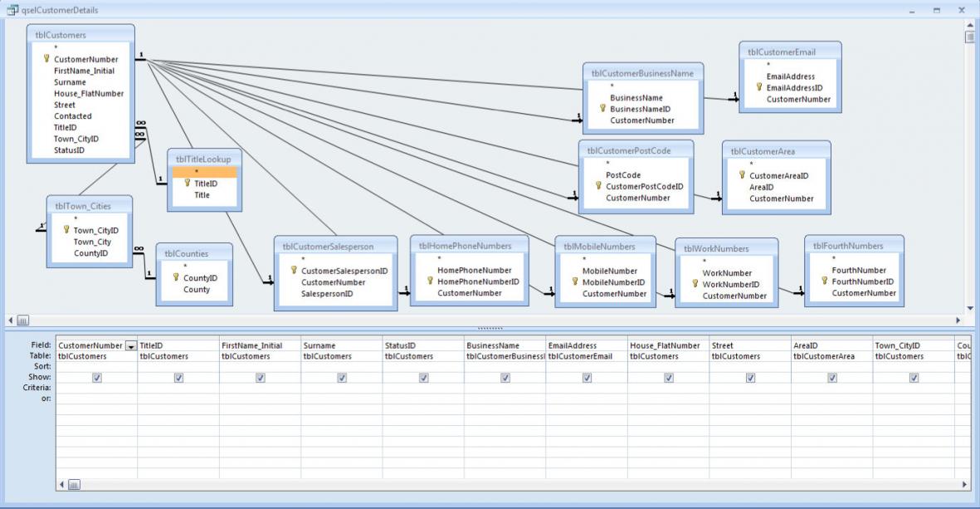This screenshot has height=509, width=980.
Task: Click the tblFourthNumbers table title bar
Action: click(x=855, y=245)
